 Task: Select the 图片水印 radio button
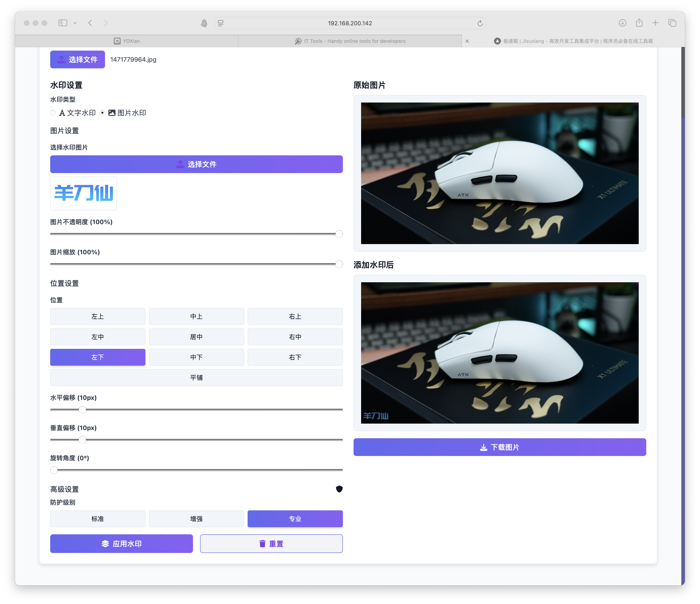pyautogui.click(x=102, y=113)
